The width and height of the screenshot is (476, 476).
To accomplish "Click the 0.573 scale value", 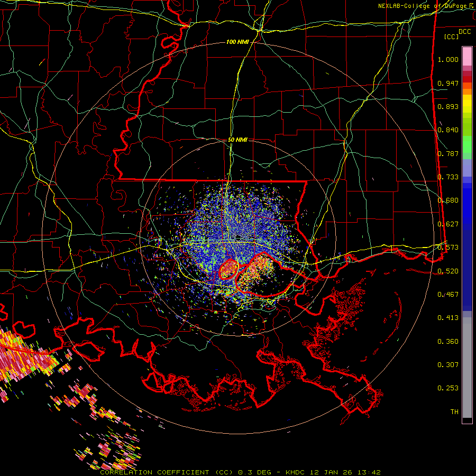I will pyautogui.click(x=448, y=248).
